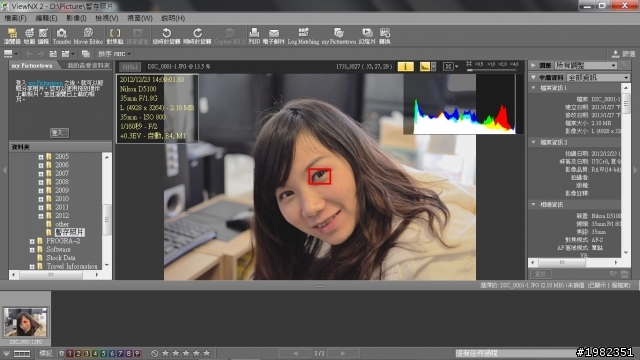
Task: Toggle the RAW display button
Action: (130, 67)
